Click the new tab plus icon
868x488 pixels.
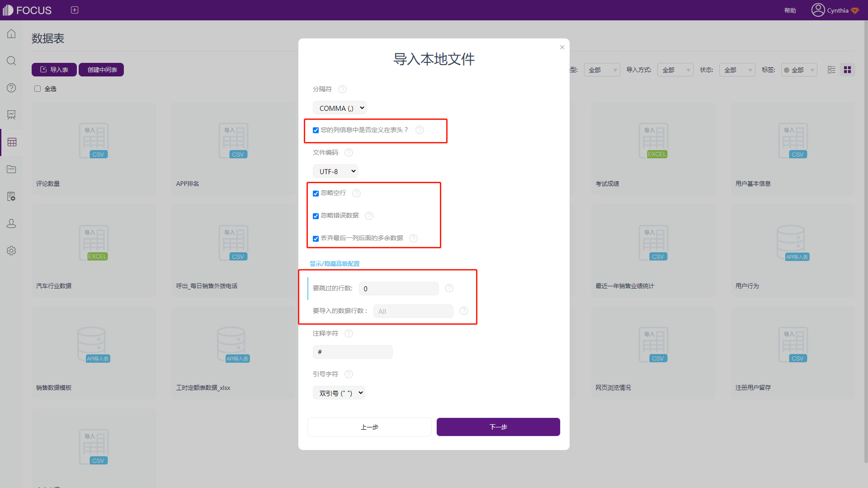75,10
